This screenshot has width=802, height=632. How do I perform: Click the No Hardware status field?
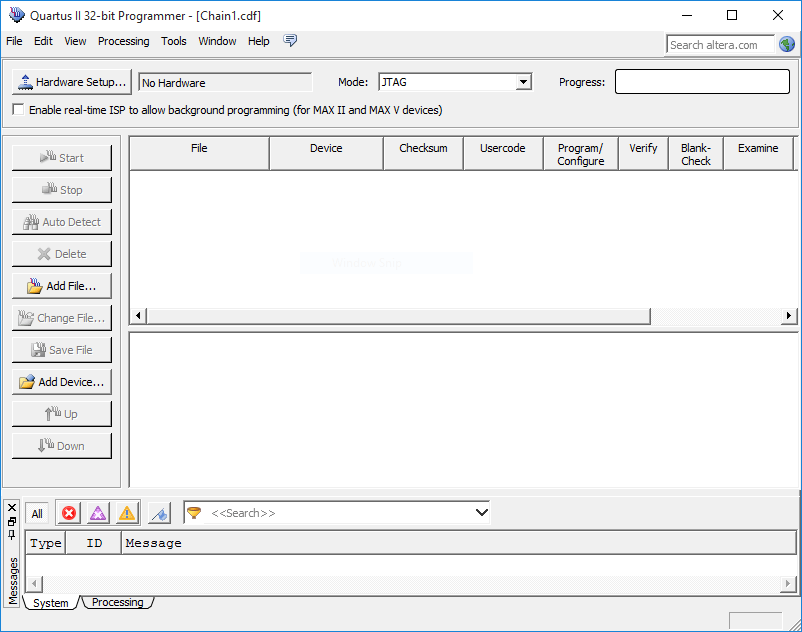(x=225, y=82)
